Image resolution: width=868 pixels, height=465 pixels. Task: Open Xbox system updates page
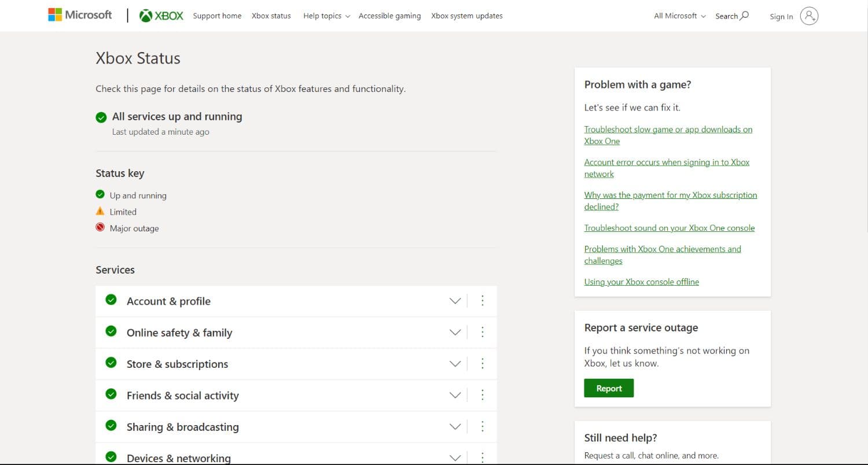coord(467,16)
